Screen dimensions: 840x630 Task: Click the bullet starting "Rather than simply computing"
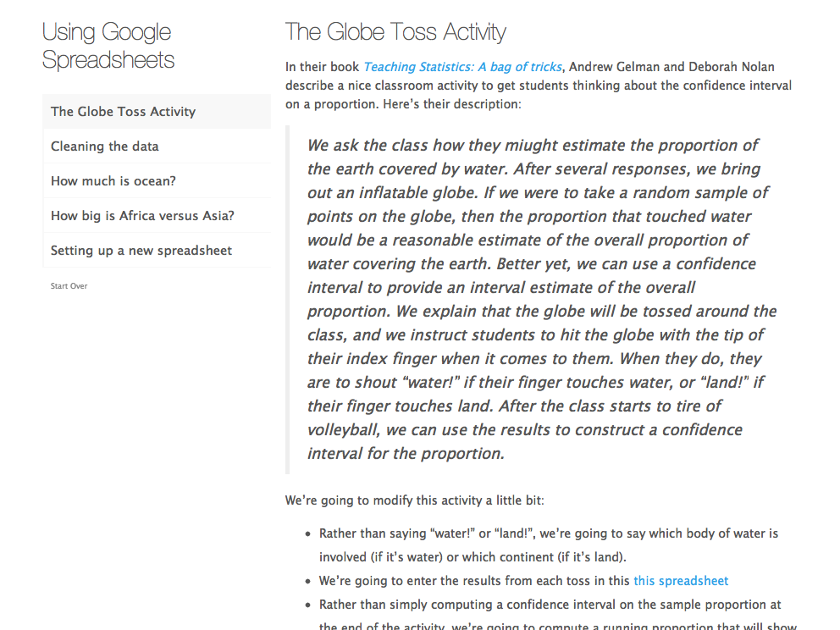tap(550, 605)
